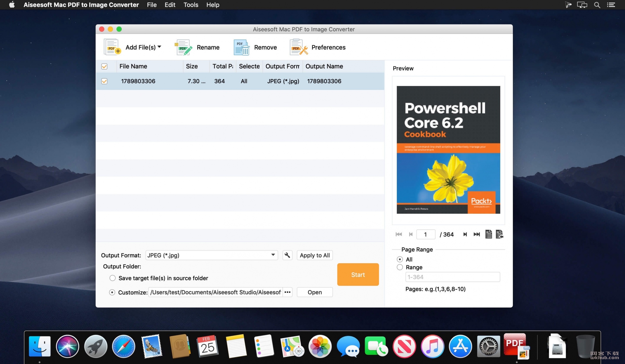Click the browse ellipsis button for output folder
The width and height of the screenshot is (625, 364).
287,292
